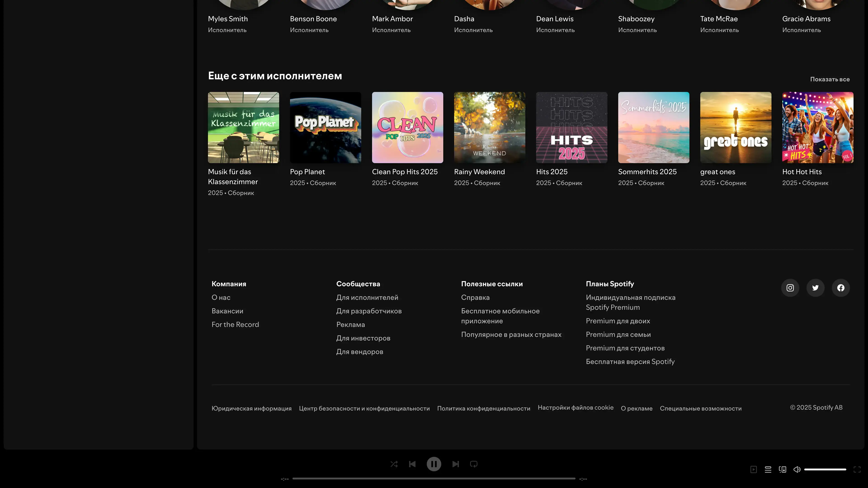Pause playback with center button
The image size is (868, 488).
tap(434, 464)
